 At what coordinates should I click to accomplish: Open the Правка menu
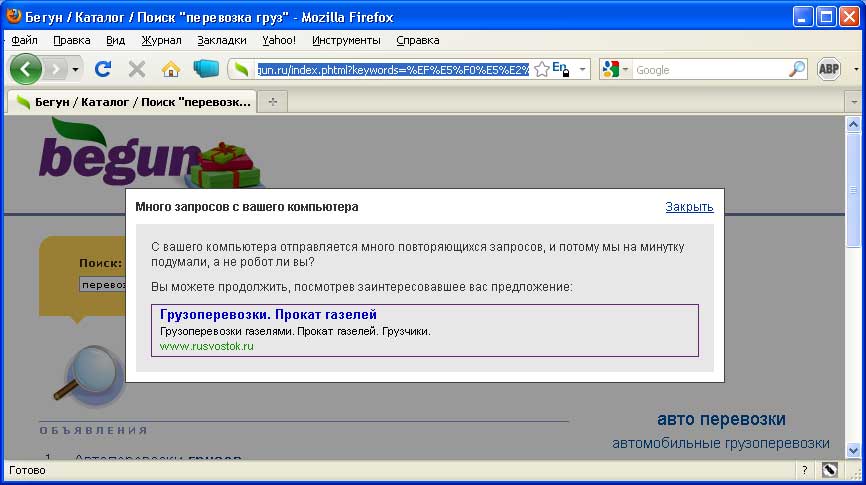[72, 40]
